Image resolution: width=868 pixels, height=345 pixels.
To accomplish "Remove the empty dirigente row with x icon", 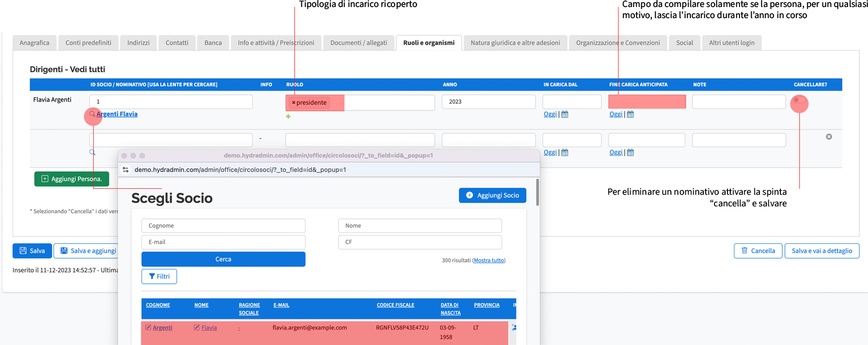I will [829, 137].
